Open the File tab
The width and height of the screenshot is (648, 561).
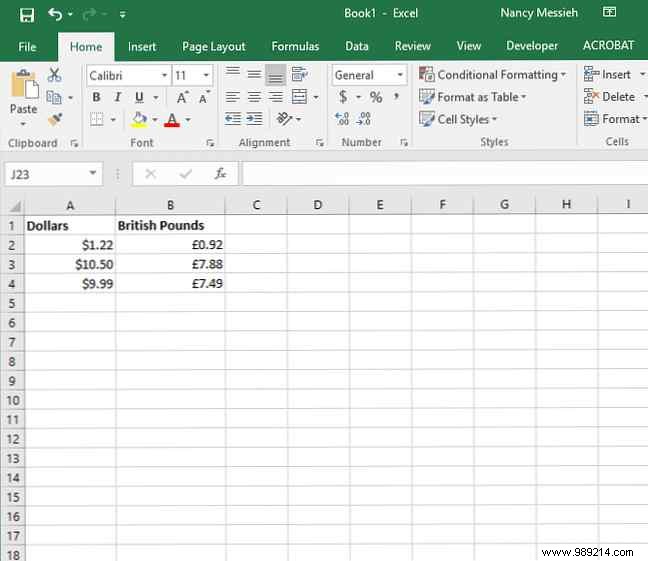[x=27, y=47]
